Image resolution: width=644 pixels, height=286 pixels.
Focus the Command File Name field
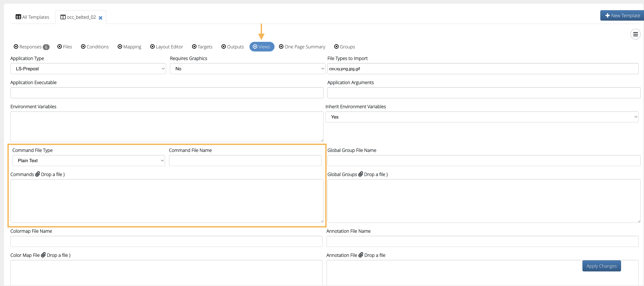[x=245, y=161]
